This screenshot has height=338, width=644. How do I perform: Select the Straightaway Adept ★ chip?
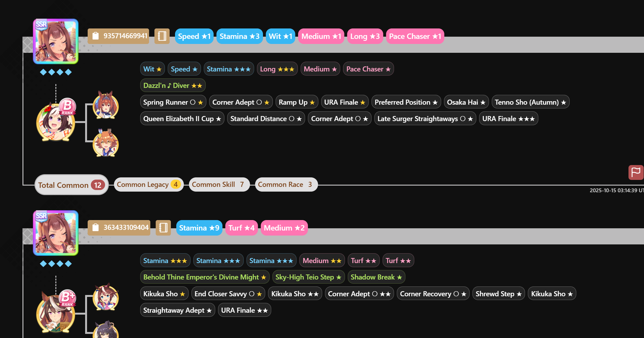[178, 310]
